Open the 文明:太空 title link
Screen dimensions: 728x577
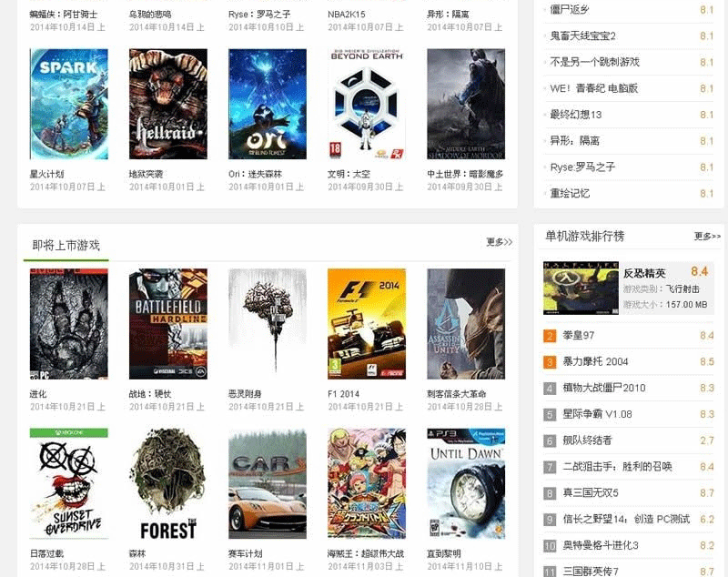(349, 174)
